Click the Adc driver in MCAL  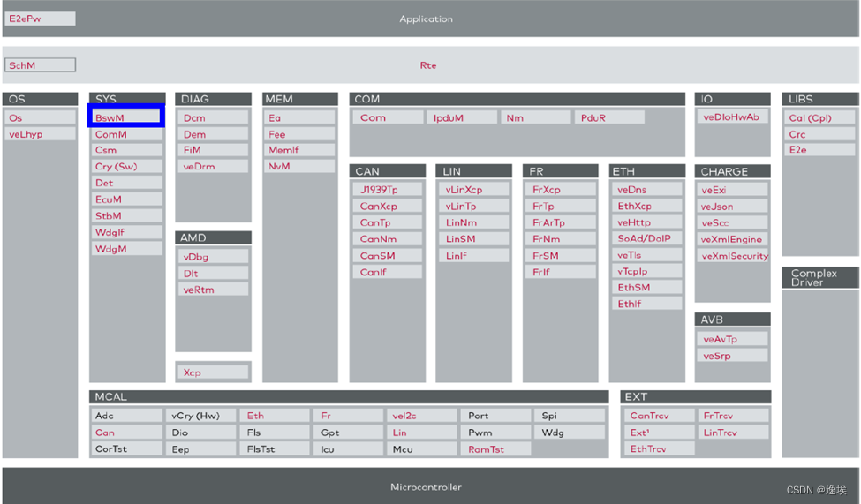click(x=127, y=416)
